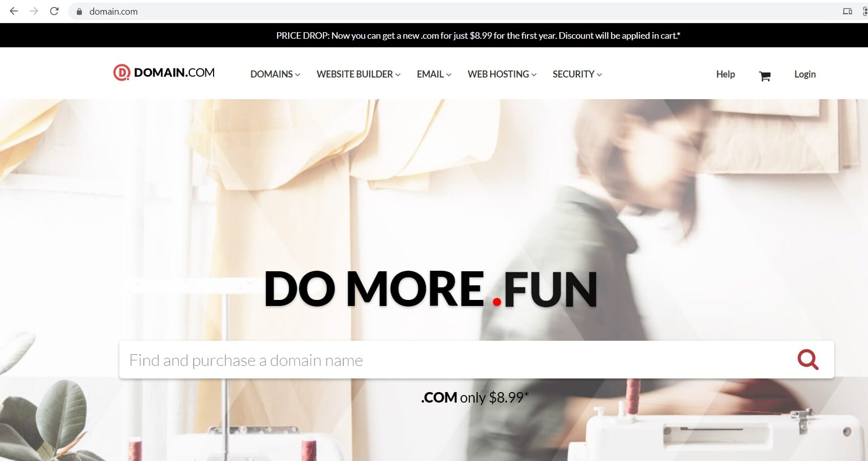Viewport: 868px width, 461px height.
Task: Open the SECURITY menu
Action: (x=577, y=74)
